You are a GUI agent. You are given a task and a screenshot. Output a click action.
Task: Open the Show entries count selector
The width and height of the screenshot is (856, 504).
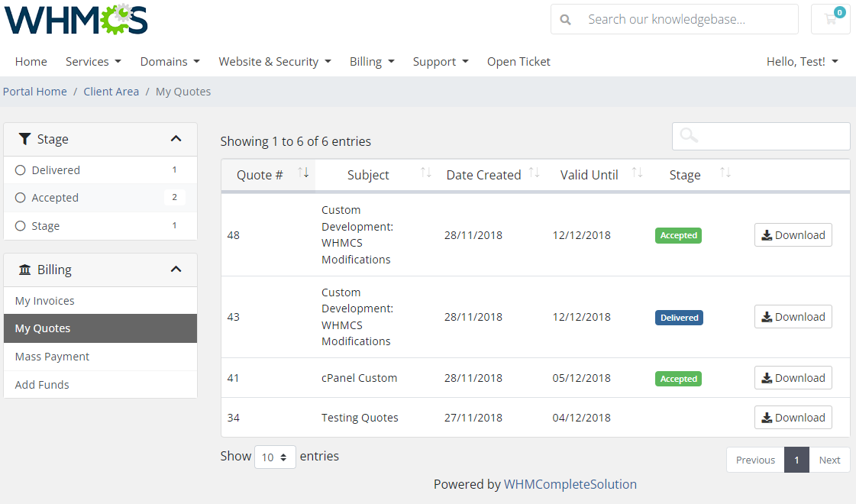(x=275, y=457)
